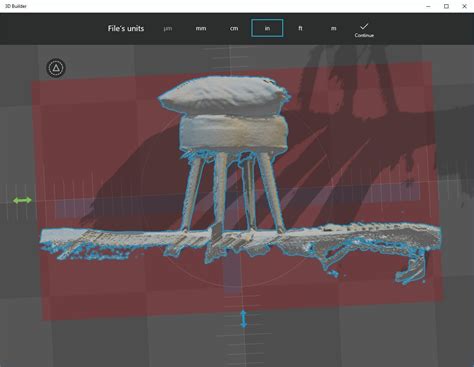
Task: Click the green horizontal move arrow handle
Action: click(22, 200)
